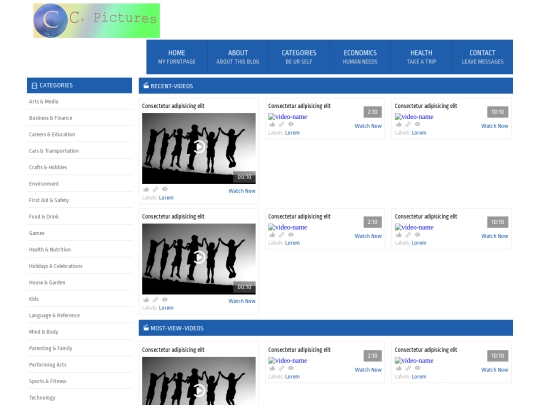Select the Technology category
Viewport: 540px width, 405px height.
point(42,398)
